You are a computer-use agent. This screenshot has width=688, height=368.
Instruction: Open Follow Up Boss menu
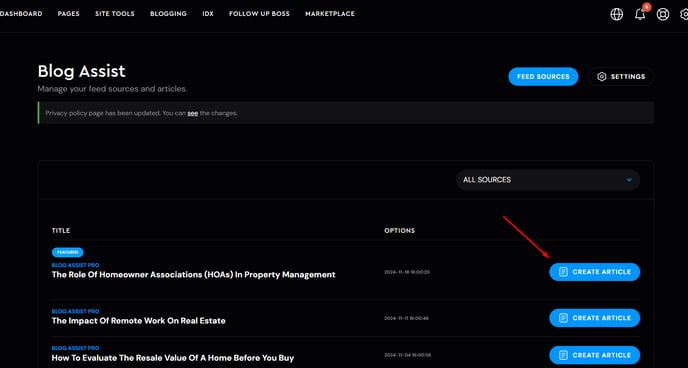pyautogui.click(x=259, y=14)
